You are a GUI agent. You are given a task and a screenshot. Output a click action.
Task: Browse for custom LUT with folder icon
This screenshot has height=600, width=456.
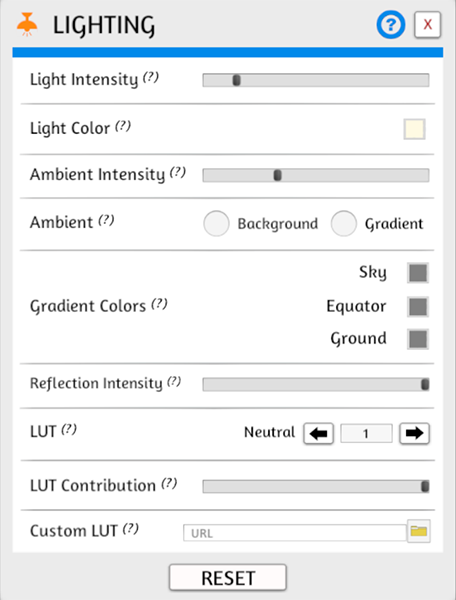click(419, 531)
